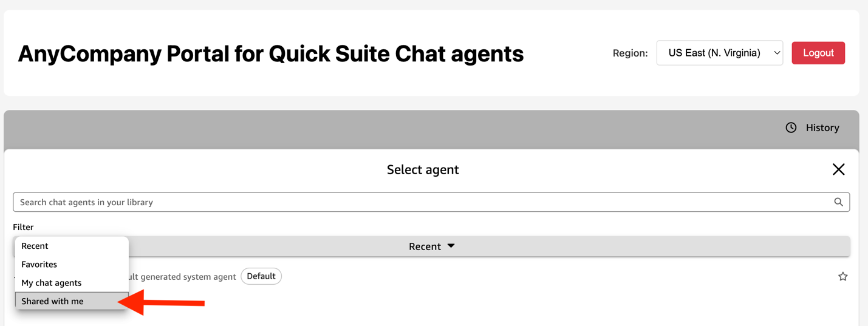Click the AnyCompany Portal page title
The image size is (868, 326).
pyautogui.click(x=271, y=53)
